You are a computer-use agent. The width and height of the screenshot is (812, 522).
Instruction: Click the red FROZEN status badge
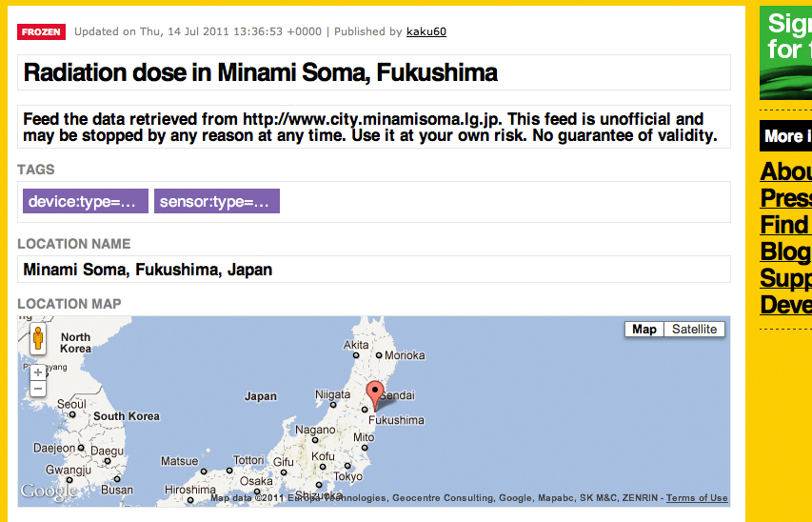[42, 31]
